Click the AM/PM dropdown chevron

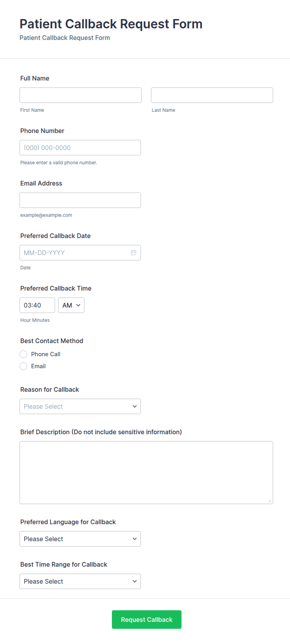78,305
